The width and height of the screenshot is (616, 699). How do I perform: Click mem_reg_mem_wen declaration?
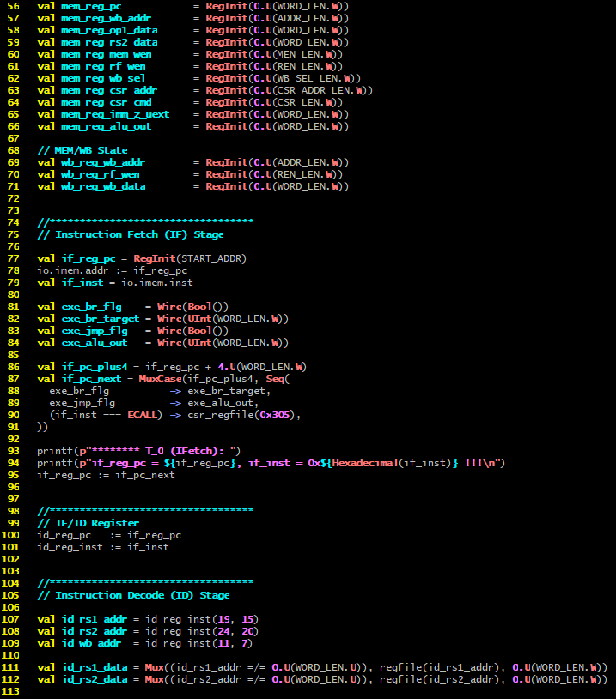coord(107,55)
